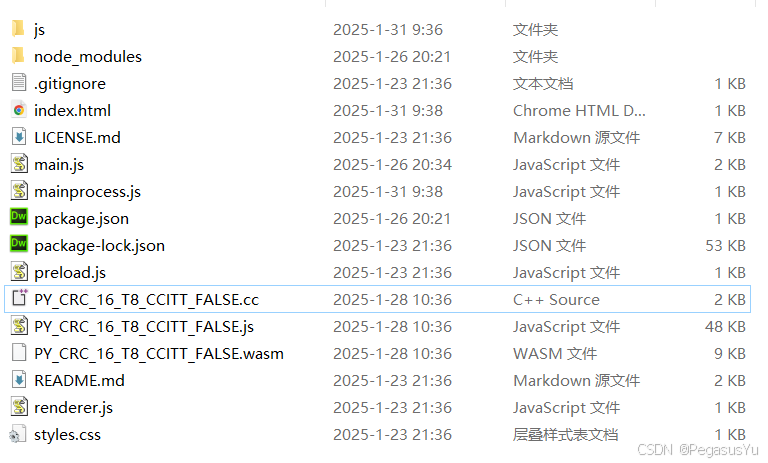Click the 48 KB size of PY_CRC_16_T8_CCITT_FALSE.js

coord(725,326)
